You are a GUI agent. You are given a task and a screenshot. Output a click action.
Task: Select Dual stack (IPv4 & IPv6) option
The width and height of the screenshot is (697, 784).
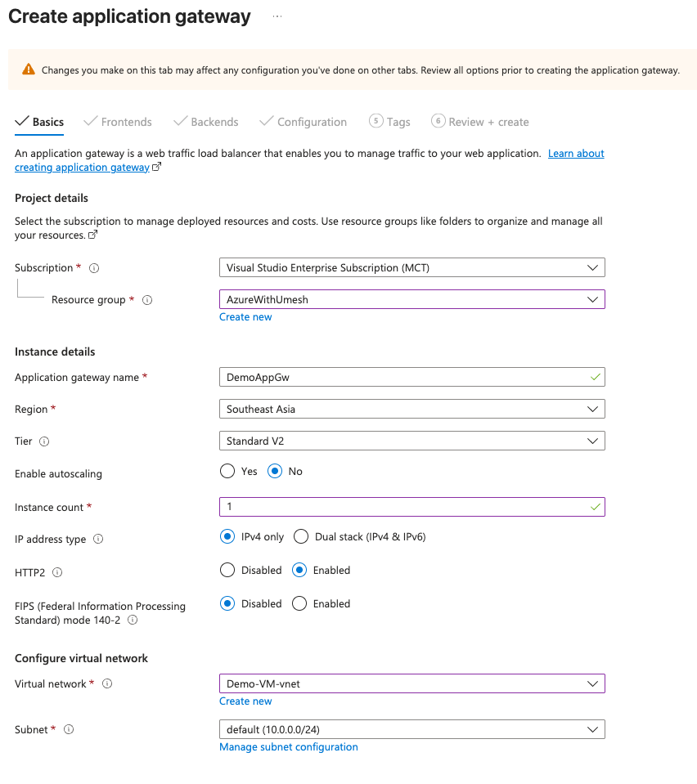click(x=300, y=537)
